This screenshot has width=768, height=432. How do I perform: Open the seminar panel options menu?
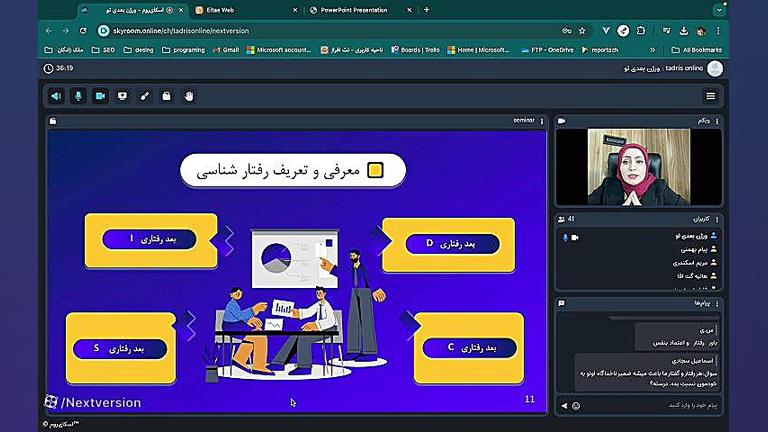(542, 121)
